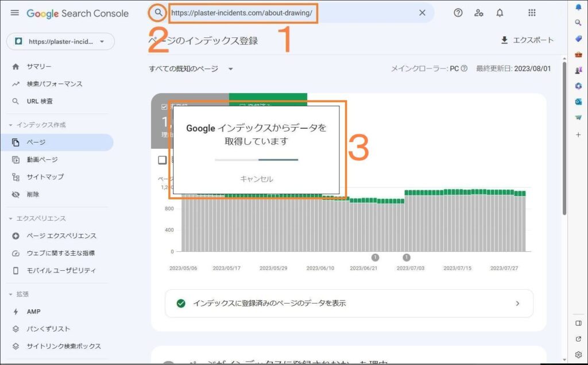Go to サマリー in sidebar
588x365 pixels.
pyautogui.click(x=38, y=67)
